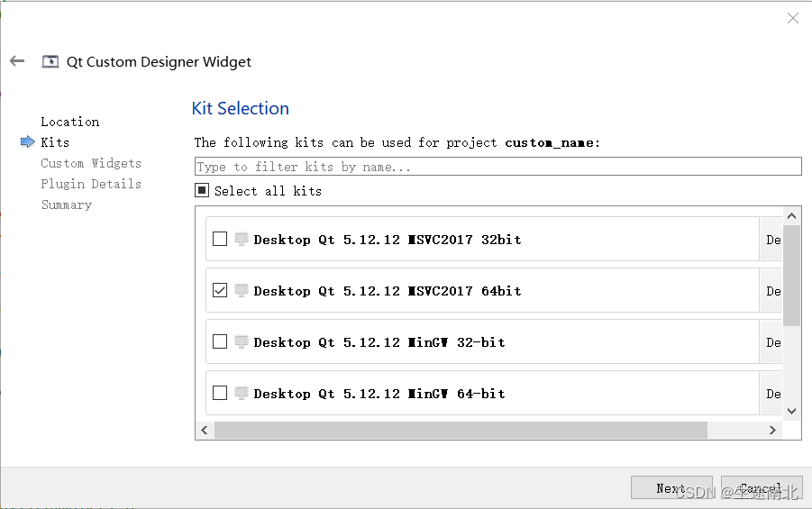Close the wizard dialog with the X

pos(792,18)
